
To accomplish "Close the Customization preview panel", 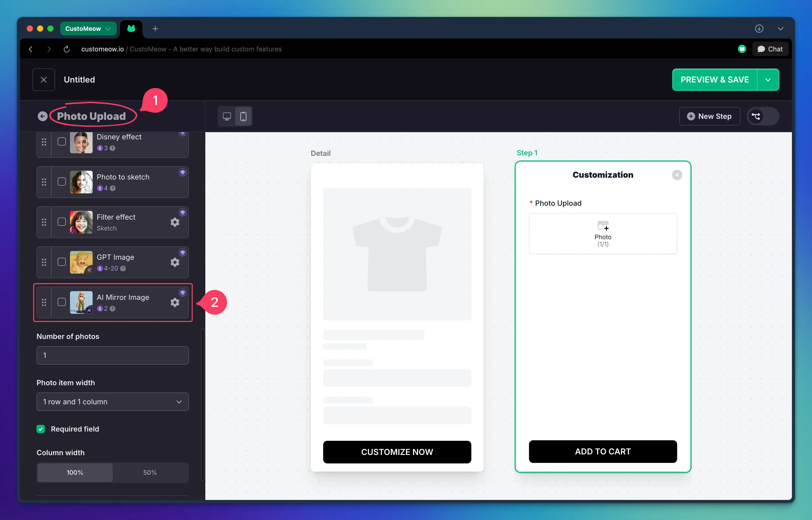I will [677, 175].
